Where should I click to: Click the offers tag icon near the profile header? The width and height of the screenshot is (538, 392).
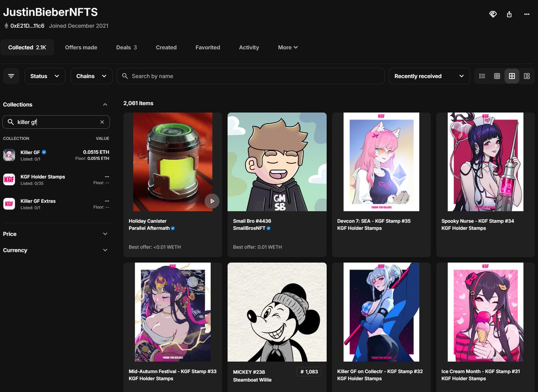[493, 14]
